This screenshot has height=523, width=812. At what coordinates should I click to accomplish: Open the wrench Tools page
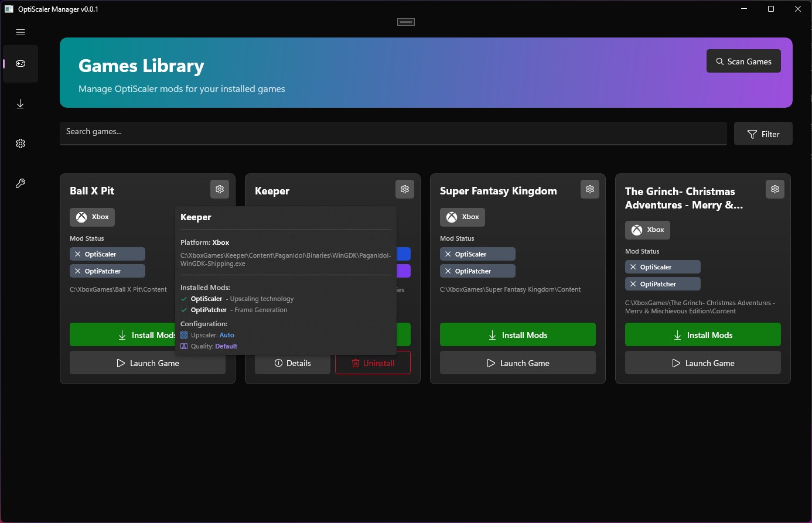(x=21, y=183)
